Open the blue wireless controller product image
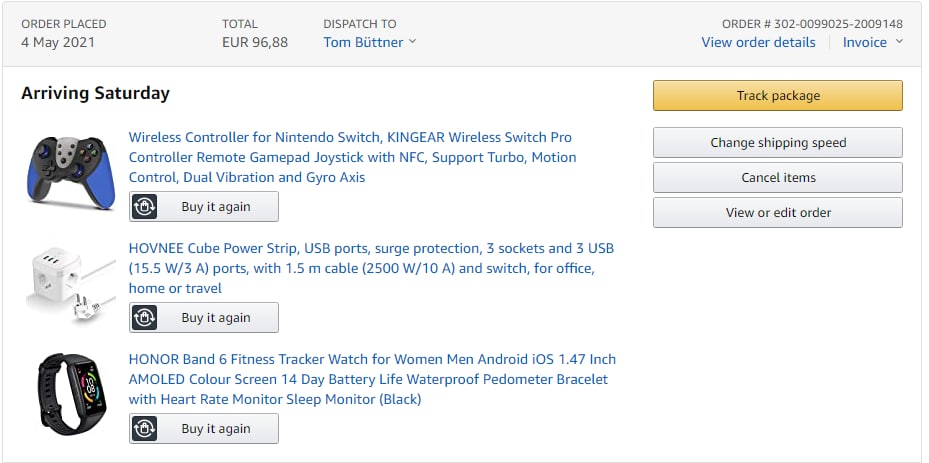 71,171
